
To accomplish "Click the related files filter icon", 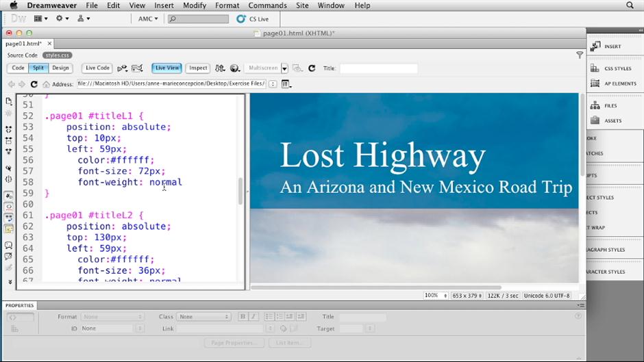I will pos(580,55).
